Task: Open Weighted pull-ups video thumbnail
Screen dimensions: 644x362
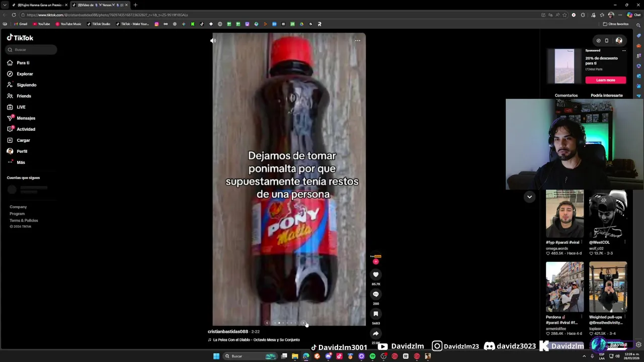Action: 608,287
